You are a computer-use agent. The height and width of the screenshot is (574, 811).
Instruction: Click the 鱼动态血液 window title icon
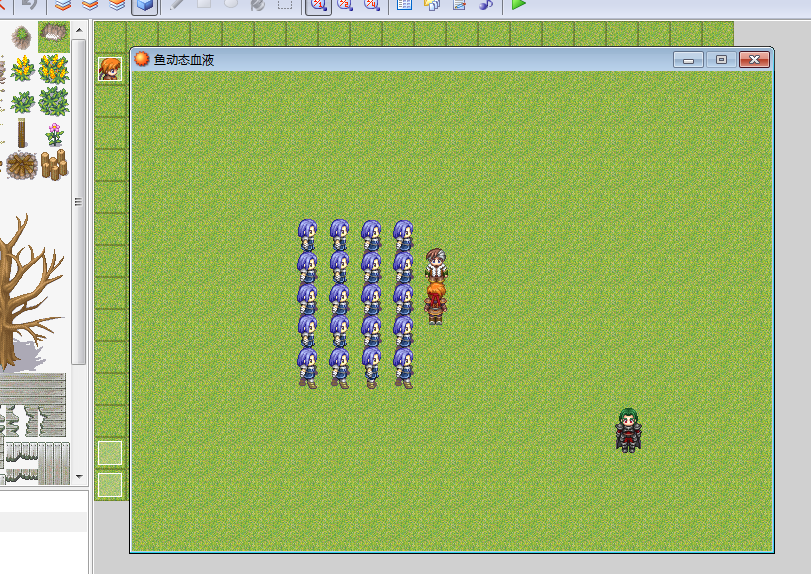click(x=141, y=59)
